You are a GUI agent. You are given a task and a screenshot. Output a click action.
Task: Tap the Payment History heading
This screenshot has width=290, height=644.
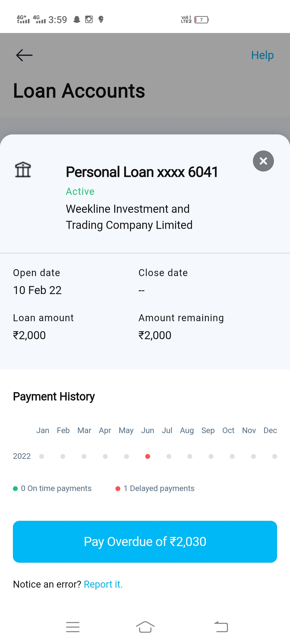(54, 397)
